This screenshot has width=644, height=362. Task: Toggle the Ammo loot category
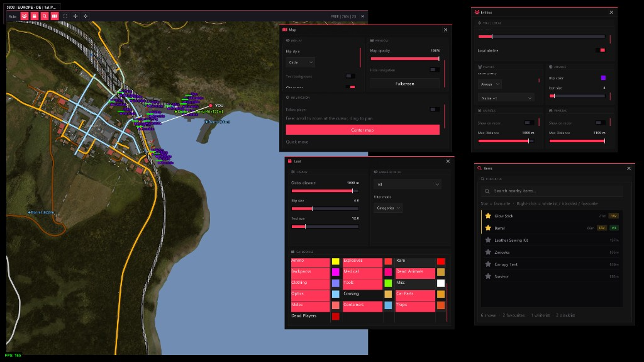coord(310,262)
